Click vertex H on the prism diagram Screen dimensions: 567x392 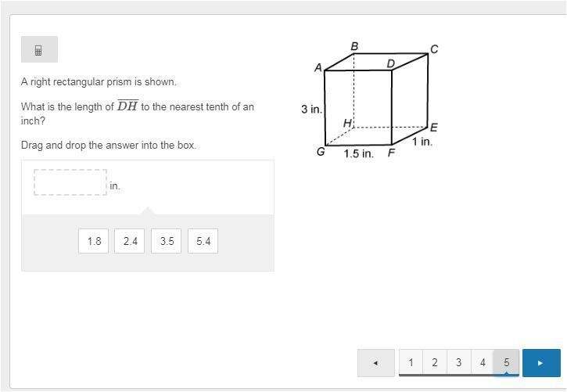click(347, 124)
